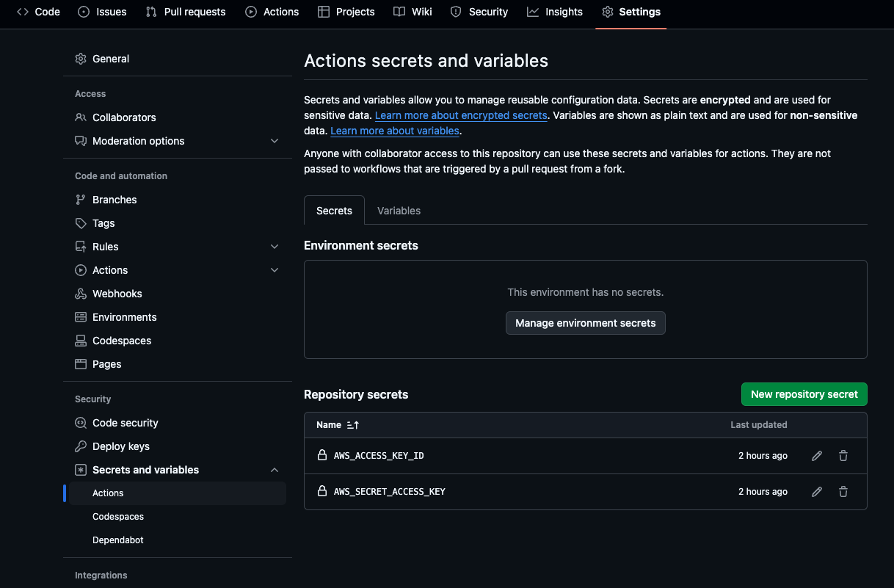Open Webhooks settings in sidebar

coord(117,294)
